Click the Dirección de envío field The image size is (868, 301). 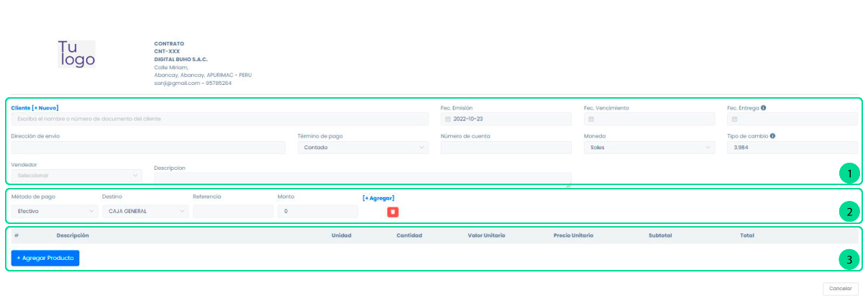(x=148, y=148)
